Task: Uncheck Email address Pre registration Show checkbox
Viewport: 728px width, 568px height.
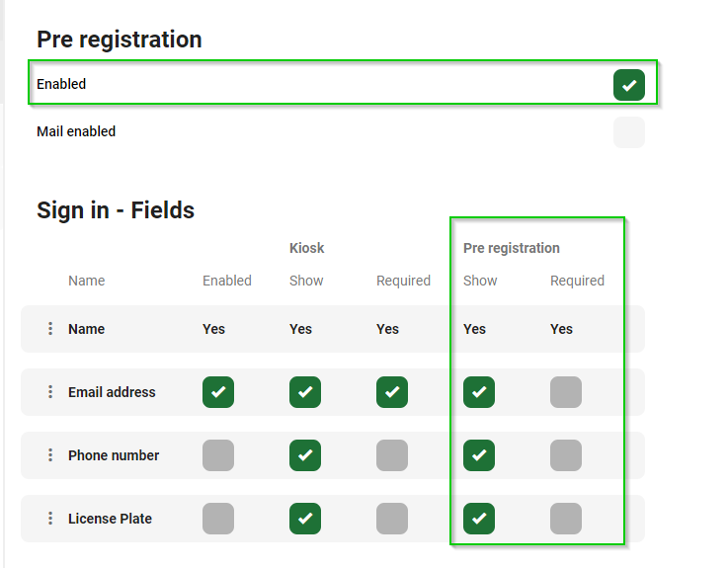Action: click(479, 392)
